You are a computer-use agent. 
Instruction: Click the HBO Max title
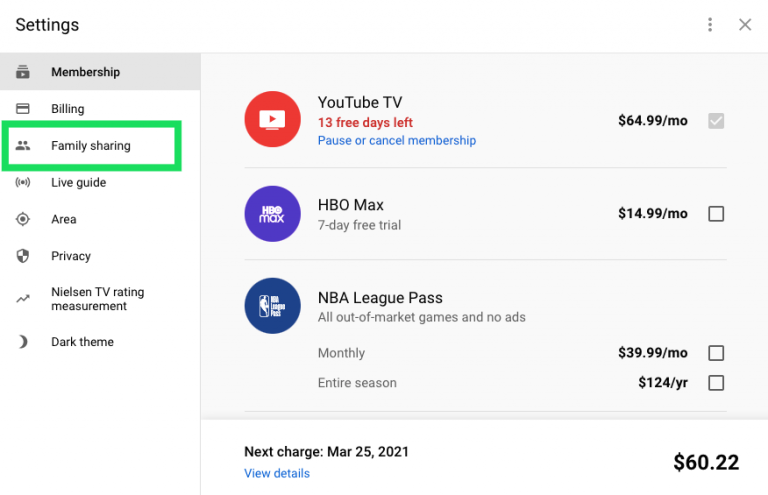[351, 205]
